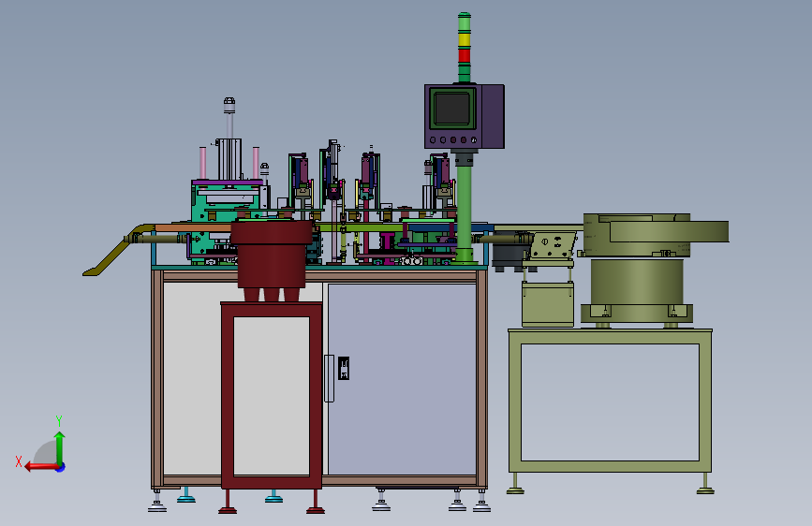The width and height of the screenshot is (812, 526).
Task: Select the purple control box side panel
Action: coord(493,116)
